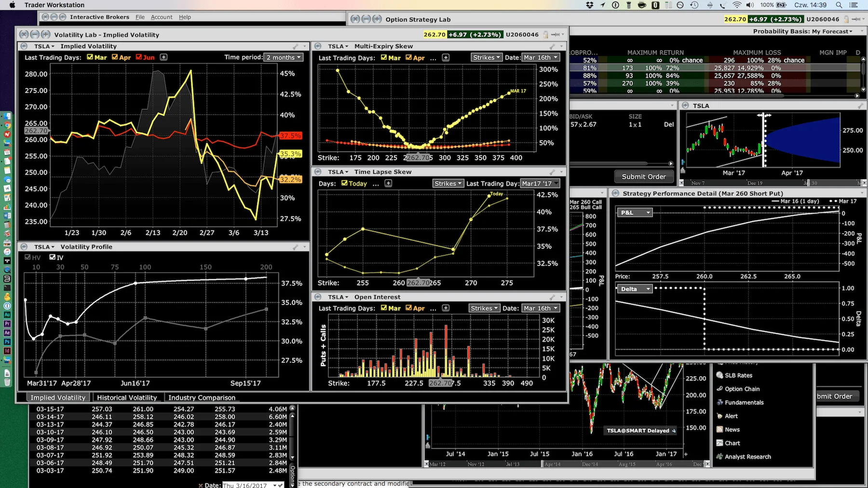
Task: Click the lock icon in Volatility Lab title bar
Action: [x=545, y=35]
